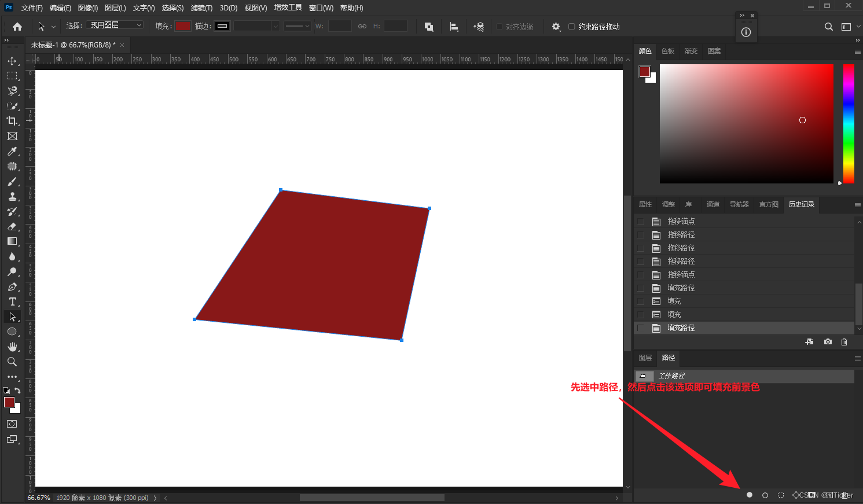Open the search magnifier at top right
Image resolution: width=863 pixels, height=504 pixels.
[x=829, y=27]
